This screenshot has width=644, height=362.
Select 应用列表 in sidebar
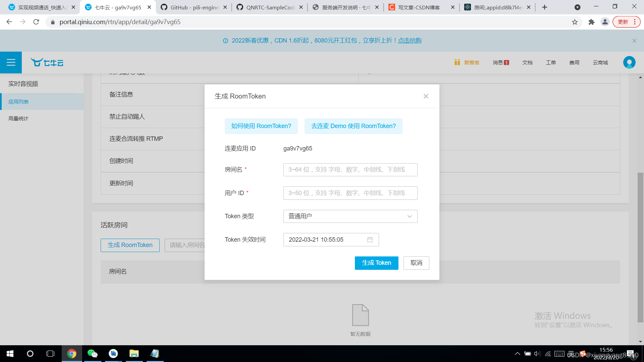(42, 102)
